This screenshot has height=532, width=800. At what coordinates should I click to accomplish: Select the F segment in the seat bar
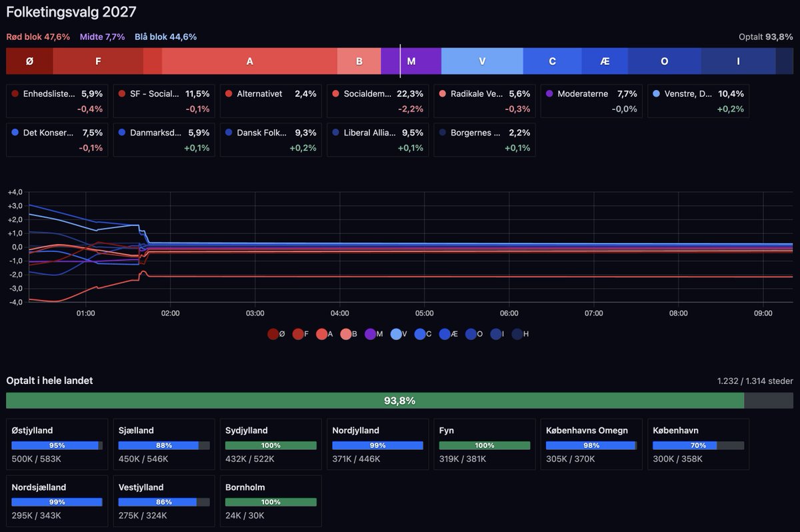click(98, 61)
